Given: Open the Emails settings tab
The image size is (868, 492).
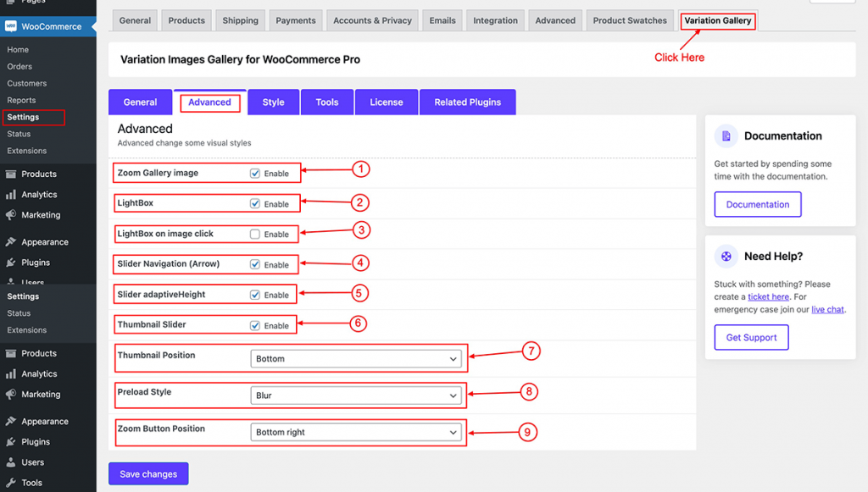Looking at the screenshot, I should 442,20.
